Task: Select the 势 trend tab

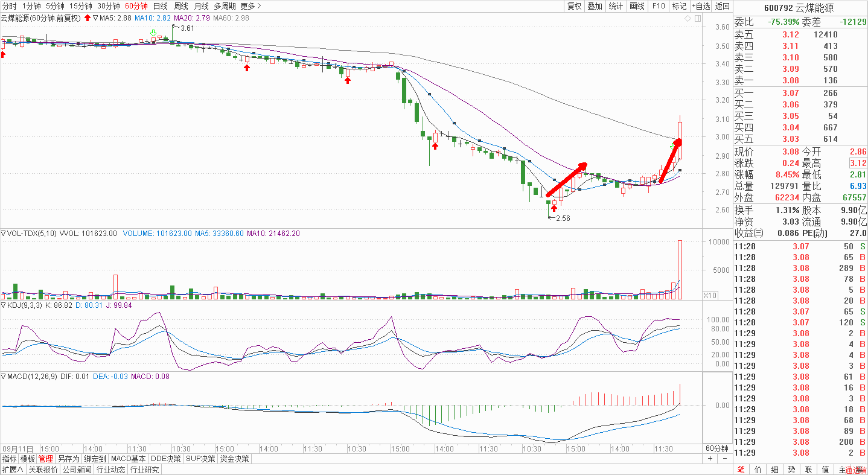Action: [x=792, y=470]
